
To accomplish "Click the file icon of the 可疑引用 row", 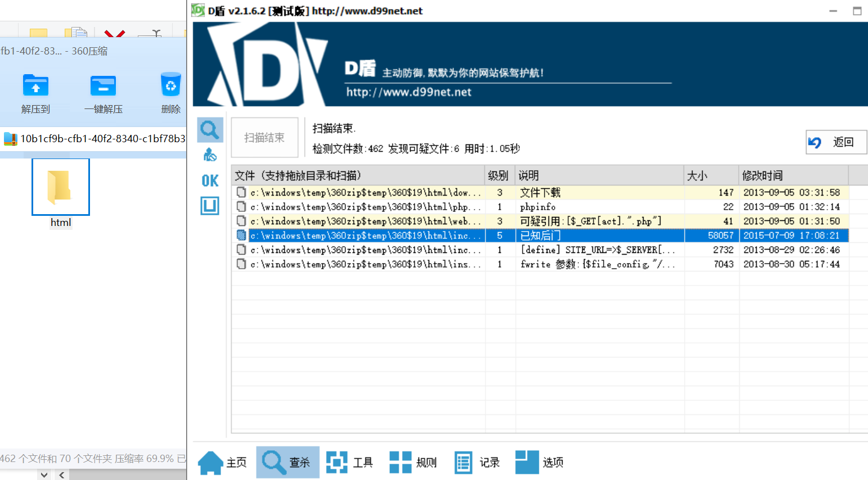I will 241,221.
